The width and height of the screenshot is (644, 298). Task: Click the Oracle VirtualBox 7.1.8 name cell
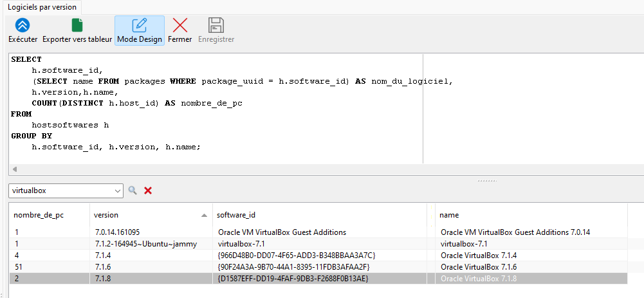click(531, 278)
